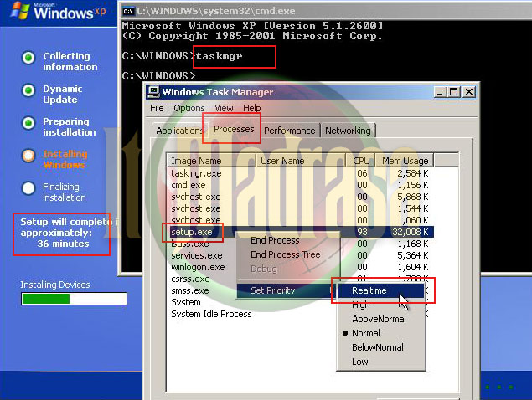Switch to the Performance tab

[289, 131]
